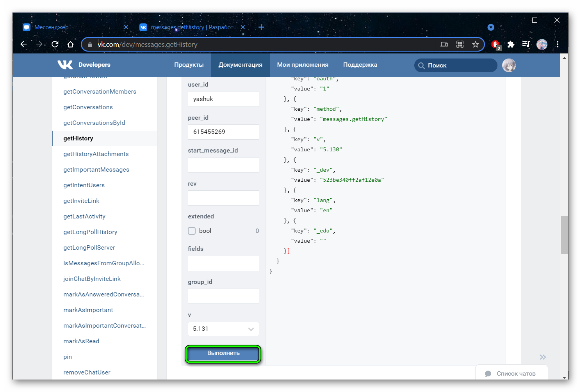The width and height of the screenshot is (581, 392).
Task: Open getConversations method link
Action: [88, 107]
